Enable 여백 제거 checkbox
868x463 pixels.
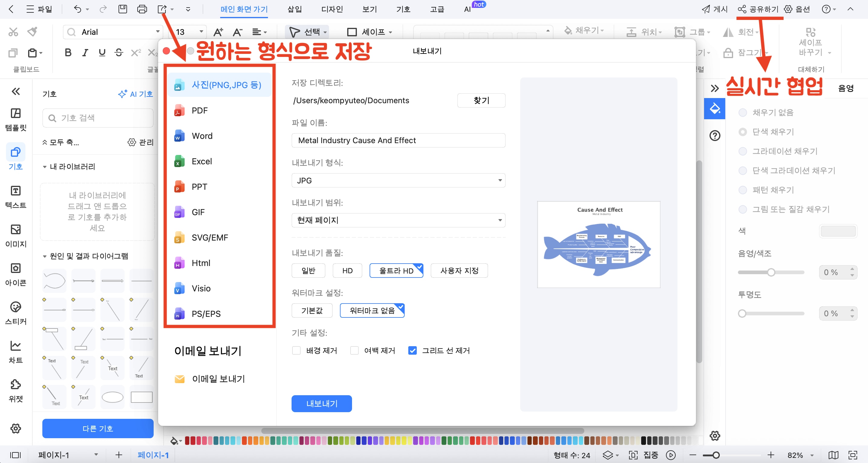354,350
